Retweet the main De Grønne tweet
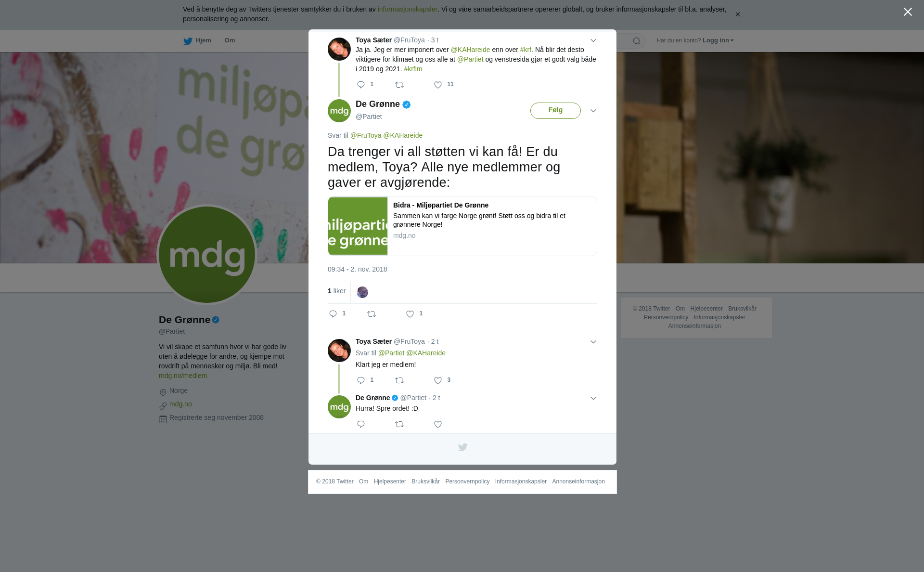924x572 pixels. tap(372, 314)
